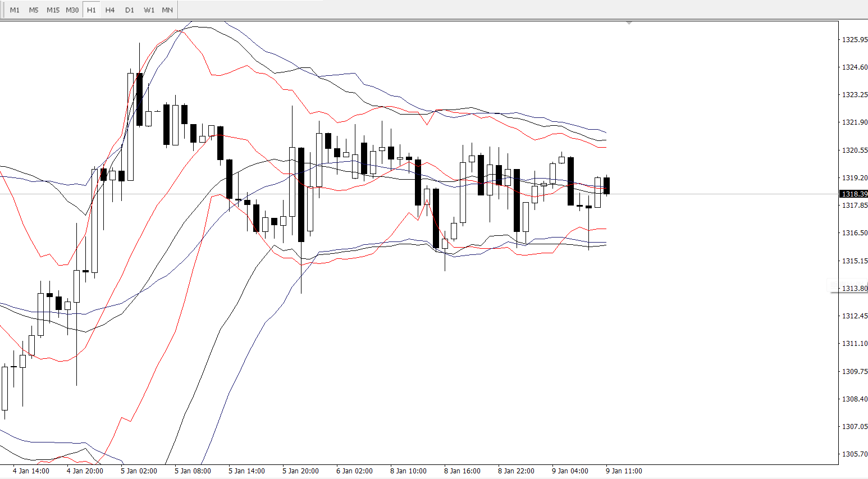Click the 1313.80 price level on axis
Viewport: 868px width, 479px height.
pyautogui.click(x=854, y=288)
